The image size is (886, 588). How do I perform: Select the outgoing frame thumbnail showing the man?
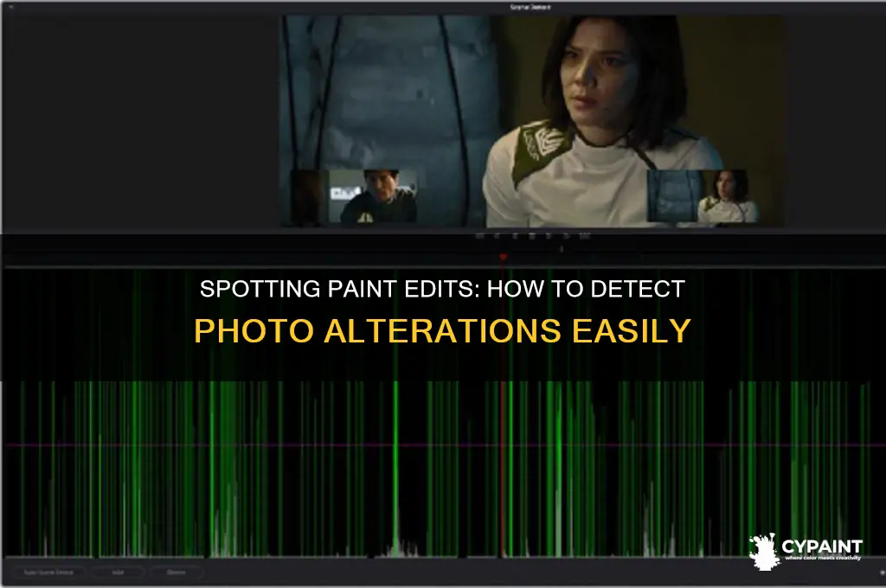354,196
